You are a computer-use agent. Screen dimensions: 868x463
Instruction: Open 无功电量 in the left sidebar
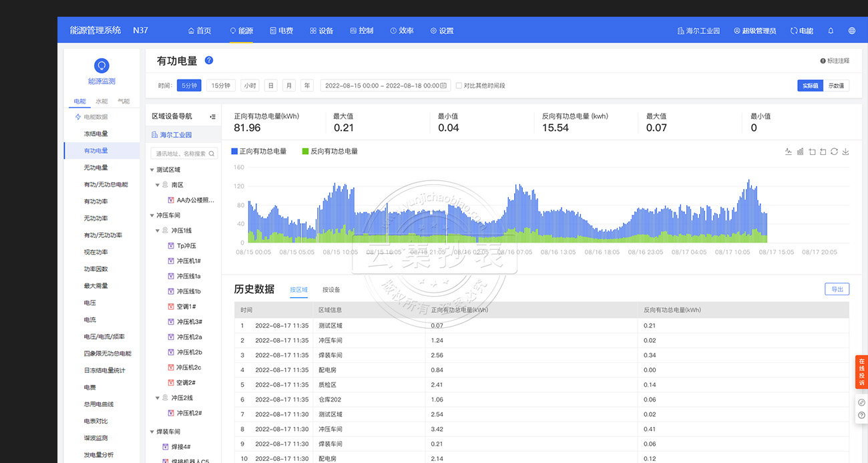click(x=95, y=168)
